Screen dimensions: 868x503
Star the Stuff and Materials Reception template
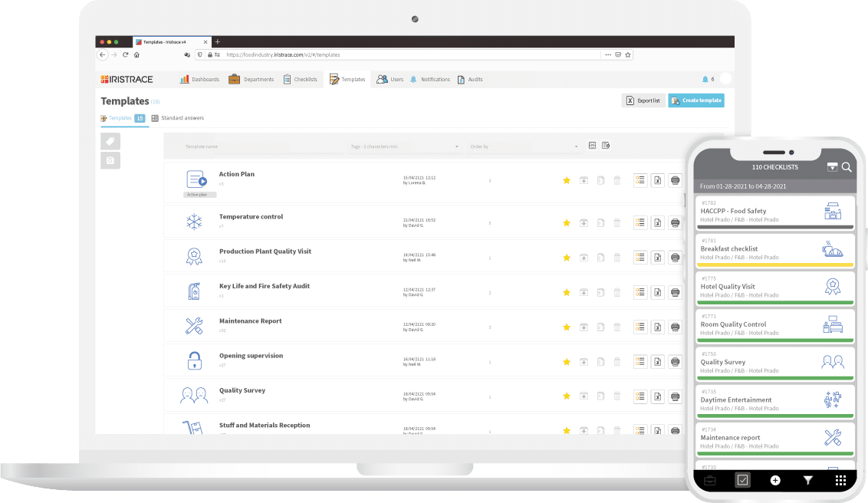click(x=567, y=431)
